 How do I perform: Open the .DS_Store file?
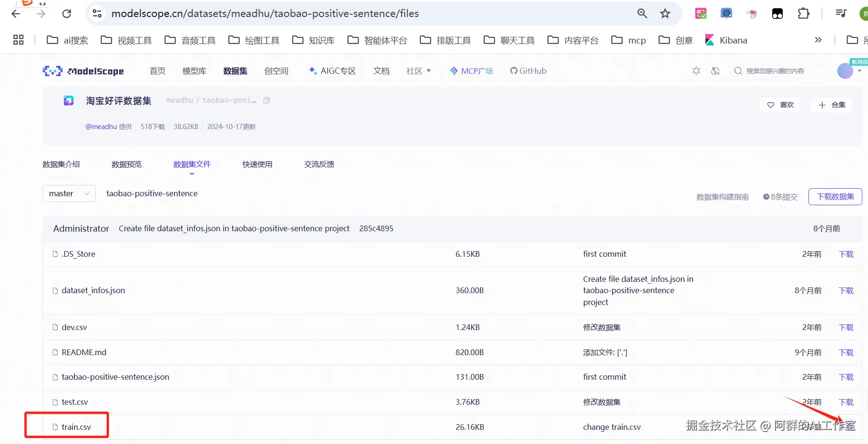tap(78, 254)
